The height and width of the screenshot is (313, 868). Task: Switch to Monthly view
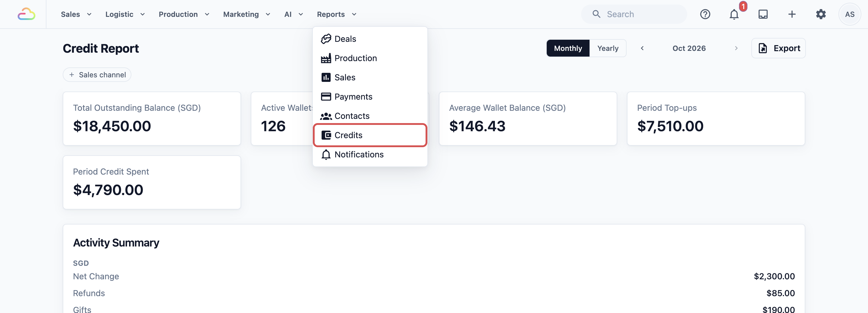click(x=568, y=48)
